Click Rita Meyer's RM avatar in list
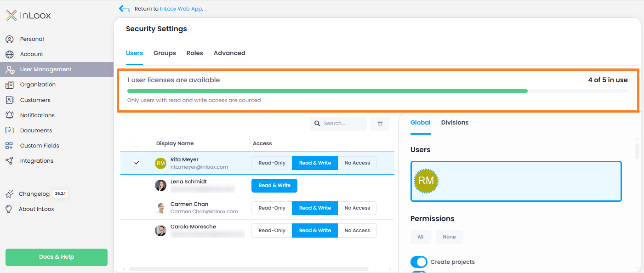Screen dimensions: 644x273 pyautogui.click(x=160, y=163)
